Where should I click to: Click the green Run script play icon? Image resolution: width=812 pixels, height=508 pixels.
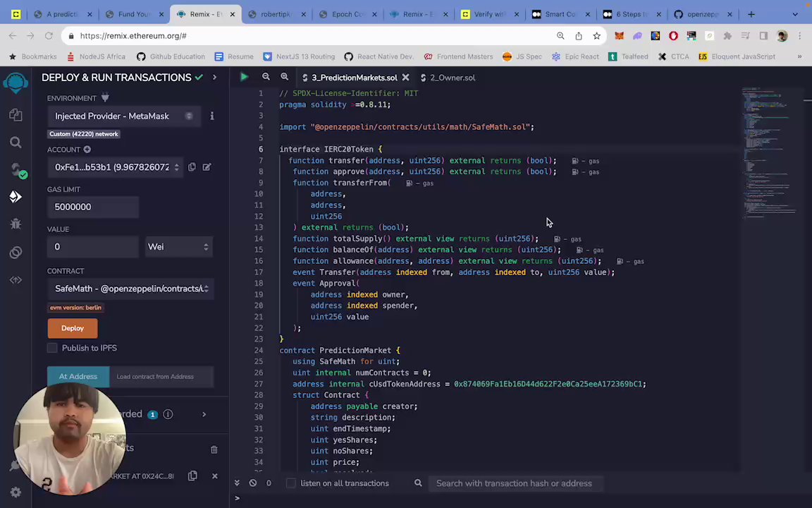click(x=244, y=78)
